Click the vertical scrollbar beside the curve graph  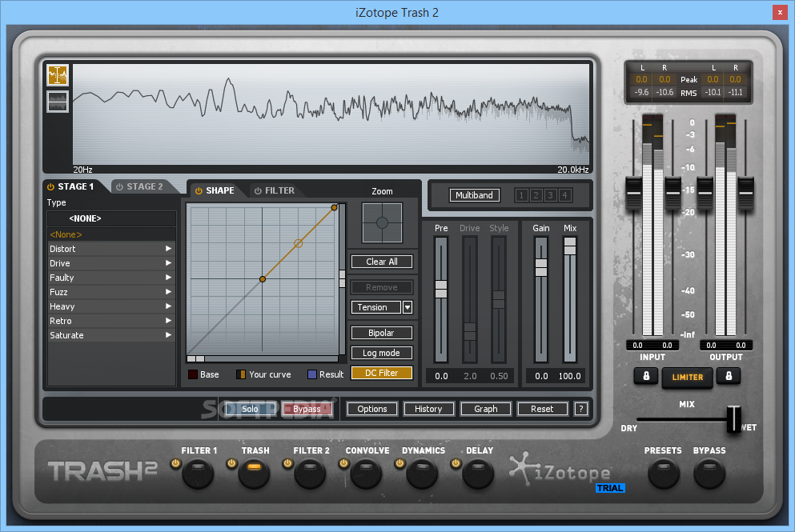[342, 279]
